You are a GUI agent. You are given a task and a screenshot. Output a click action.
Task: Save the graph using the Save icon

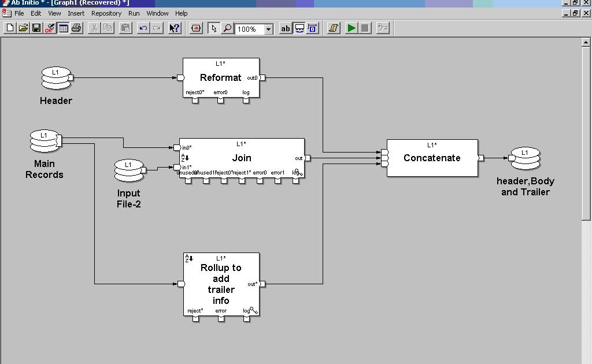pyautogui.click(x=36, y=27)
